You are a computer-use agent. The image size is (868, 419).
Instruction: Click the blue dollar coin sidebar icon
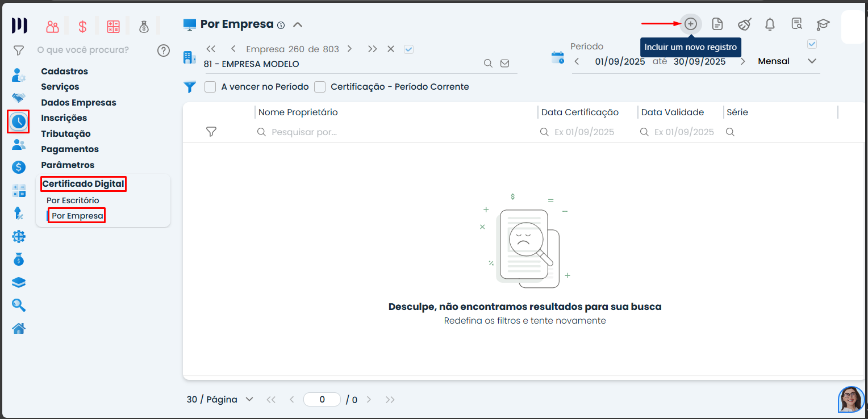19,167
